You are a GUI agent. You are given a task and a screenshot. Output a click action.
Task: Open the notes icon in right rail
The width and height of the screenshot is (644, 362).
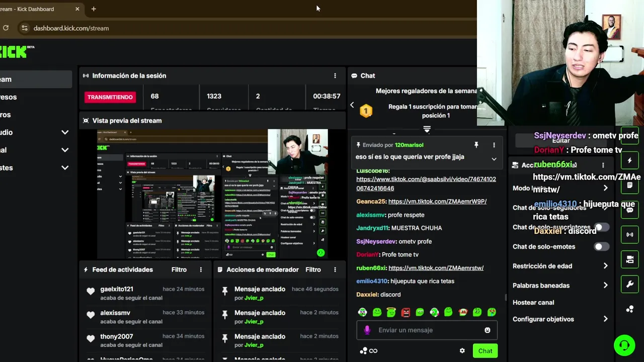(x=629, y=185)
